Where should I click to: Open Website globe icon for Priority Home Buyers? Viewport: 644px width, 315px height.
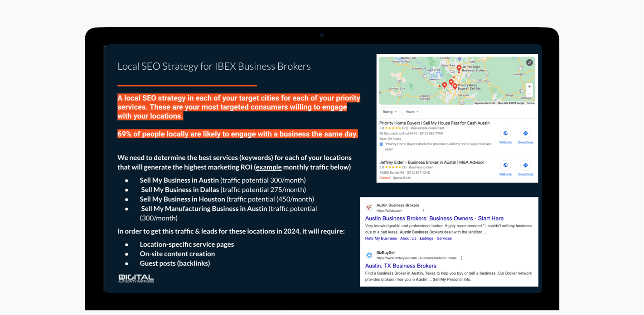pyautogui.click(x=505, y=134)
